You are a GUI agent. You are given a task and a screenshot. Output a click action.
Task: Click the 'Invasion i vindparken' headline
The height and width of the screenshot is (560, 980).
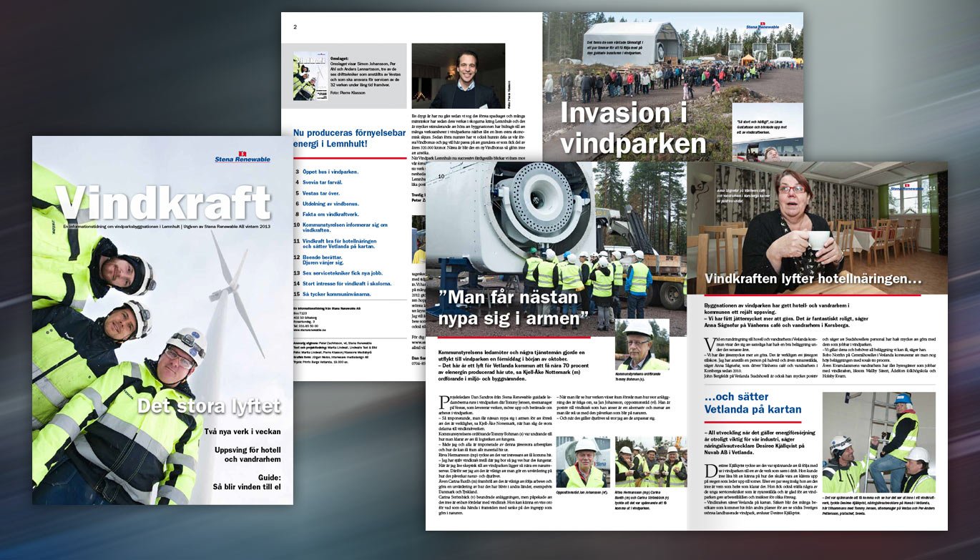pyautogui.click(x=632, y=127)
